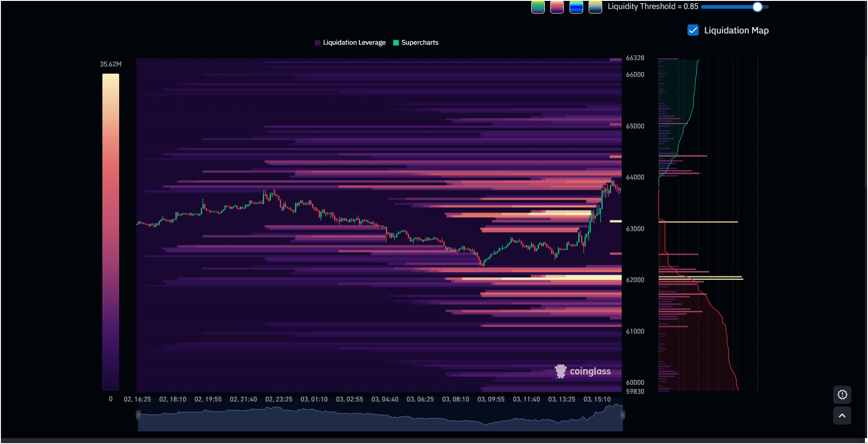Click the heatmap color scale gradient bar
Image resolution: width=868 pixels, height=444 pixels.
(111, 232)
